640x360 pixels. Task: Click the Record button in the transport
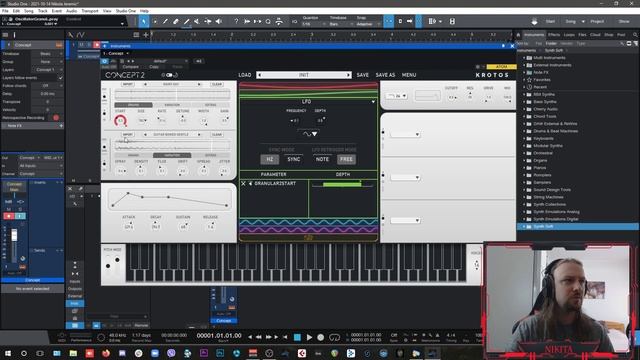321,337
